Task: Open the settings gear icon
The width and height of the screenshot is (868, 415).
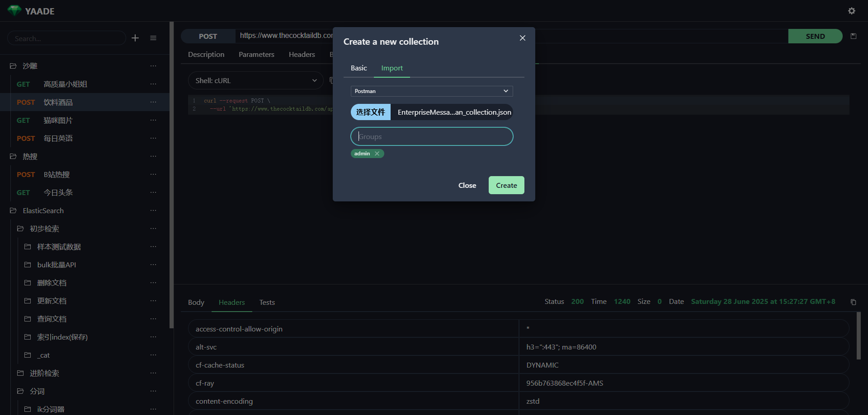Action: pos(851,11)
